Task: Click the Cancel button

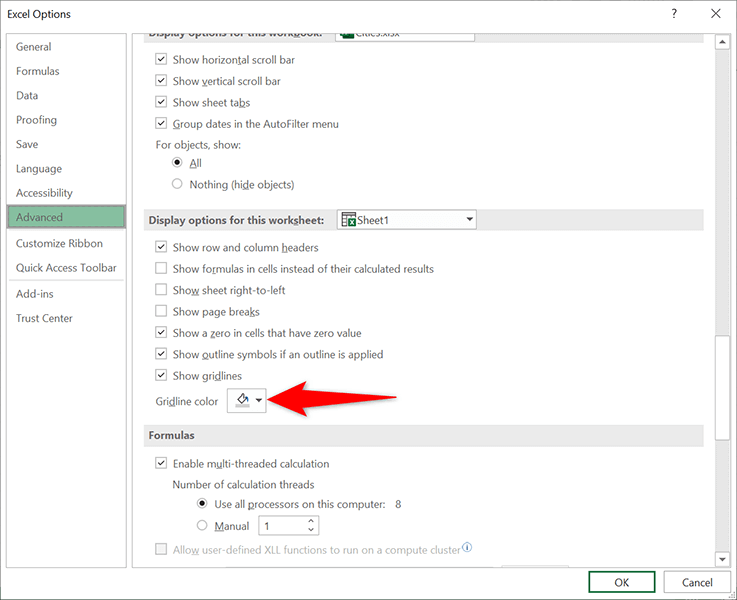Action: click(x=697, y=582)
